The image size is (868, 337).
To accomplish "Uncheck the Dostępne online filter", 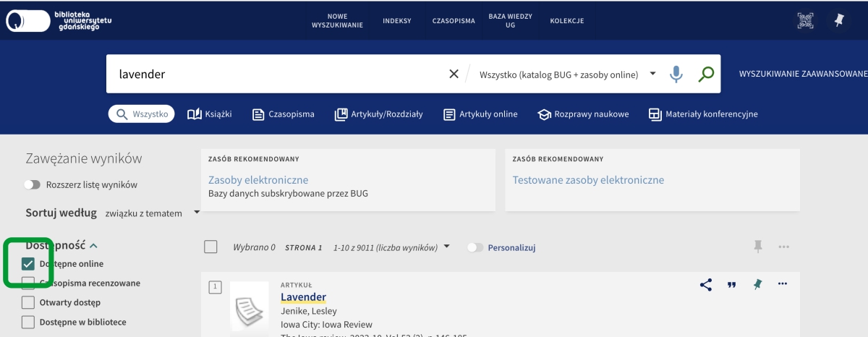I will [29, 264].
